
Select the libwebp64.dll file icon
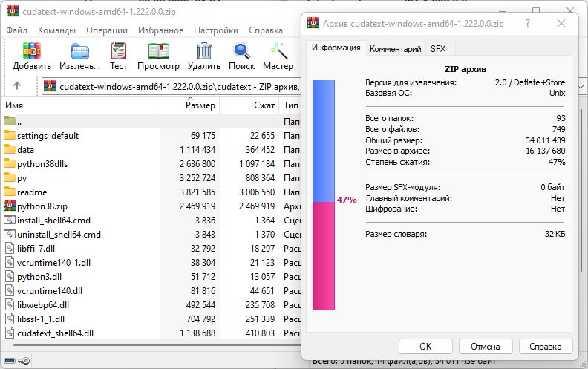[10, 305]
